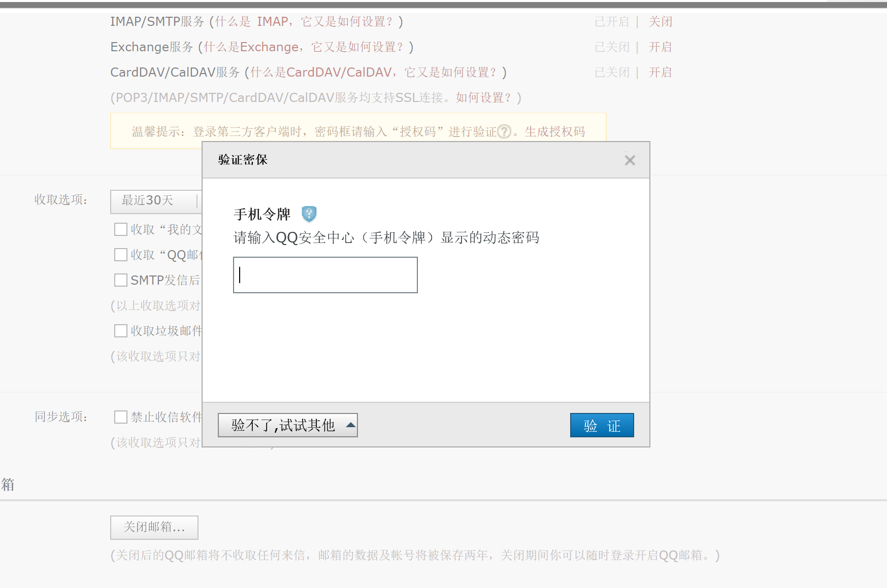The image size is (887, 588).
Task: Click the 收取选项: label
Action: (61, 200)
